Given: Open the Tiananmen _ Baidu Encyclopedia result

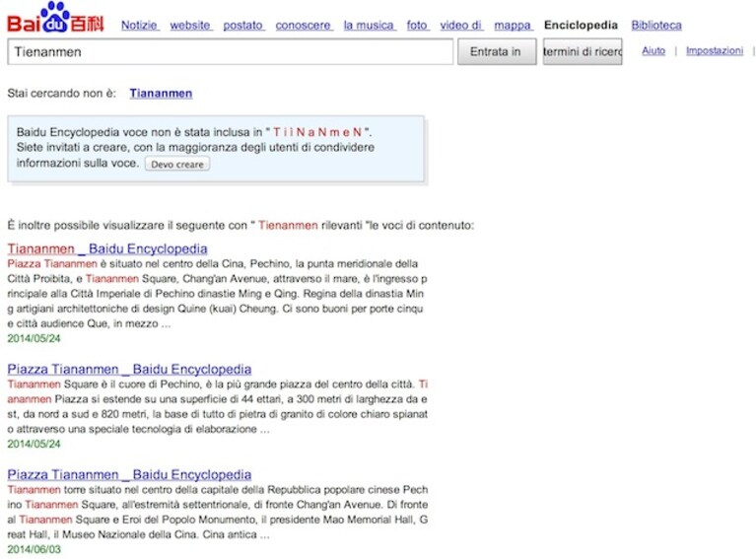Looking at the screenshot, I should pos(107,248).
